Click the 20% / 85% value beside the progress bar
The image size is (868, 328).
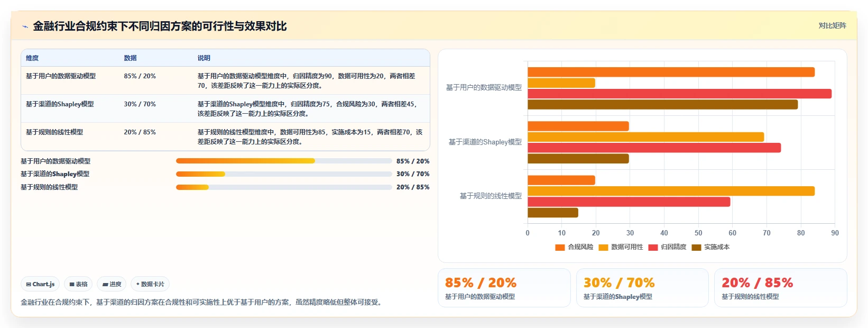pyautogui.click(x=413, y=187)
